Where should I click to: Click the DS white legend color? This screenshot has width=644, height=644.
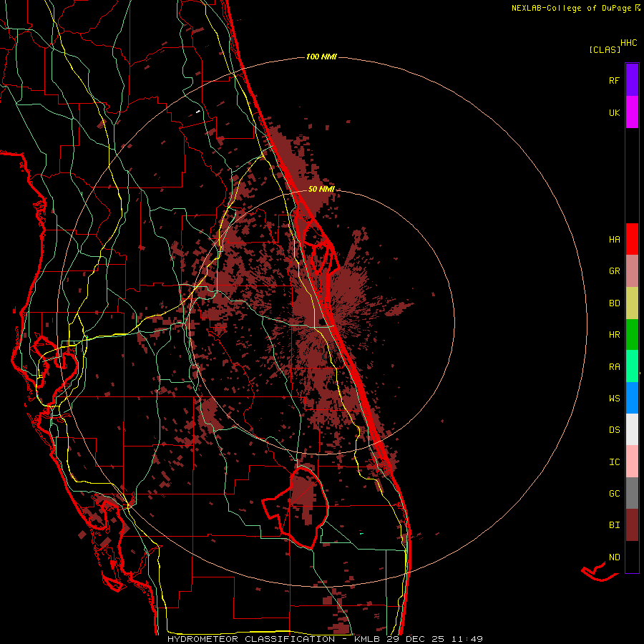pyautogui.click(x=632, y=429)
